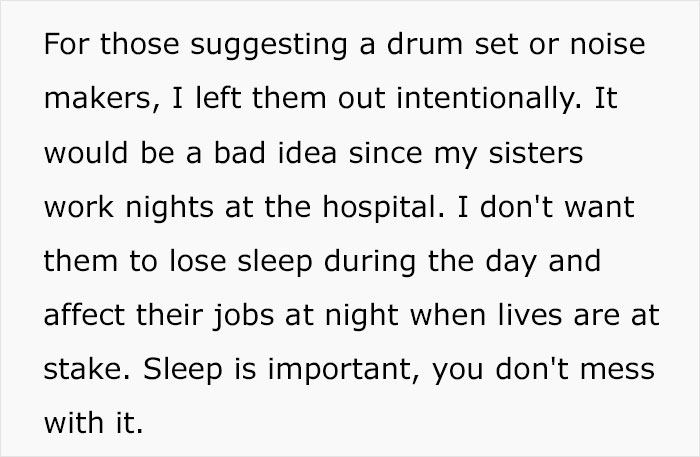Click the word "drum" in first line
The image size is (700, 457).
[x=425, y=44]
